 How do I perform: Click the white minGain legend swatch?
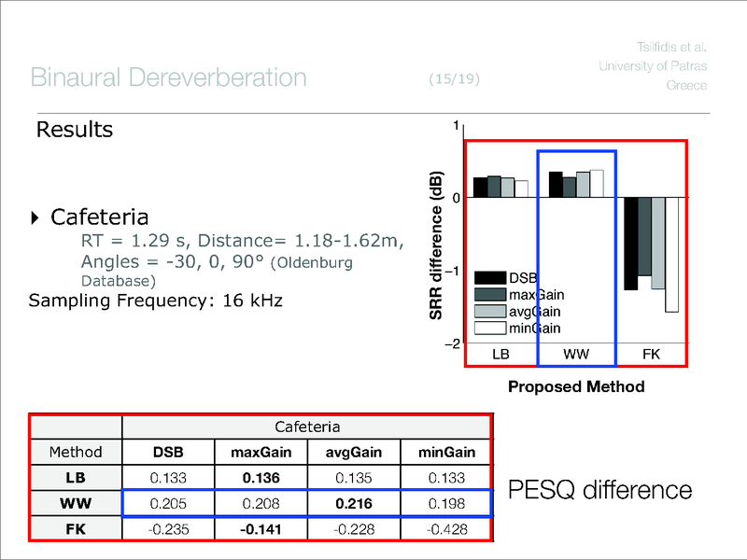pyautogui.click(x=491, y=329)
